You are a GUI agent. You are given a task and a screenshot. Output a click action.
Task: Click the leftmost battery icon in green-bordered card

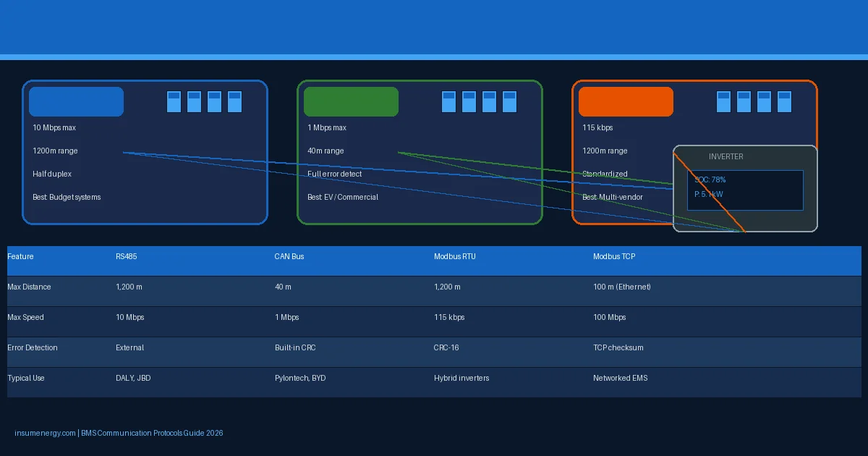pos(448,101)
